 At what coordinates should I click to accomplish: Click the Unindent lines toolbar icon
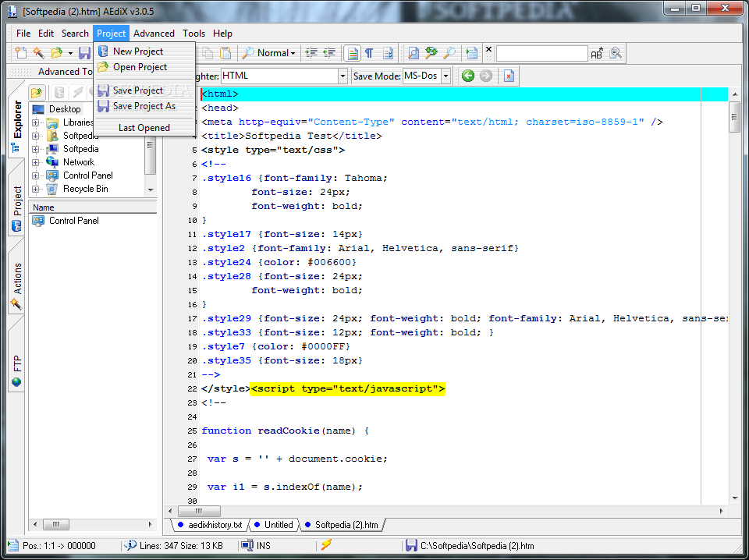pos(329,52)
